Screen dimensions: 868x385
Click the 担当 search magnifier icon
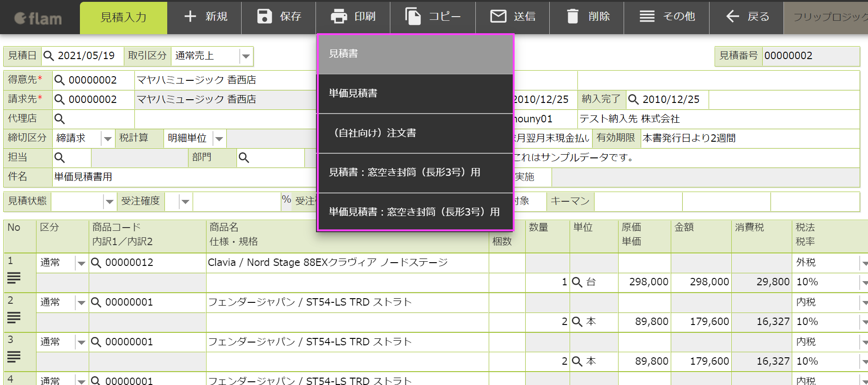(x=60, y=158)
